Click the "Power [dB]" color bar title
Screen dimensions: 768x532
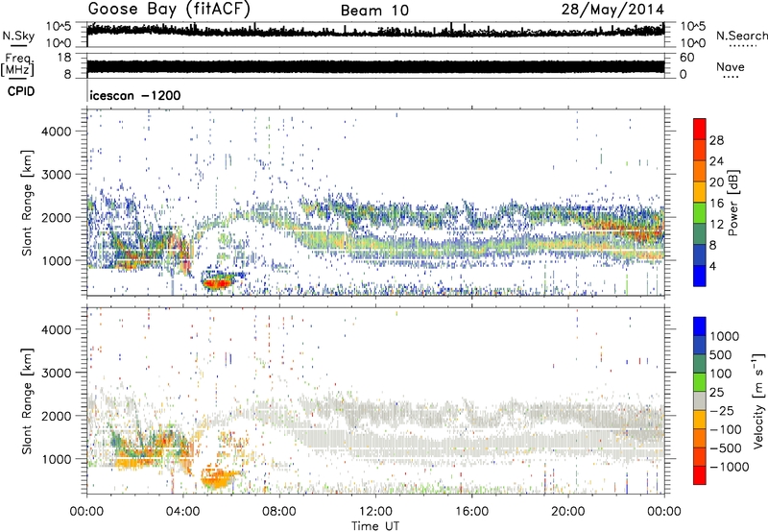733,203
